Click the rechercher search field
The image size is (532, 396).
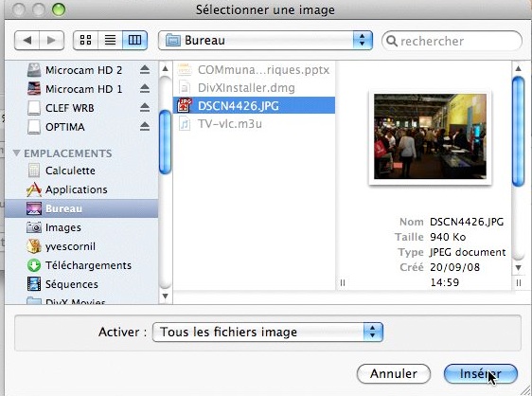point(452,41)
